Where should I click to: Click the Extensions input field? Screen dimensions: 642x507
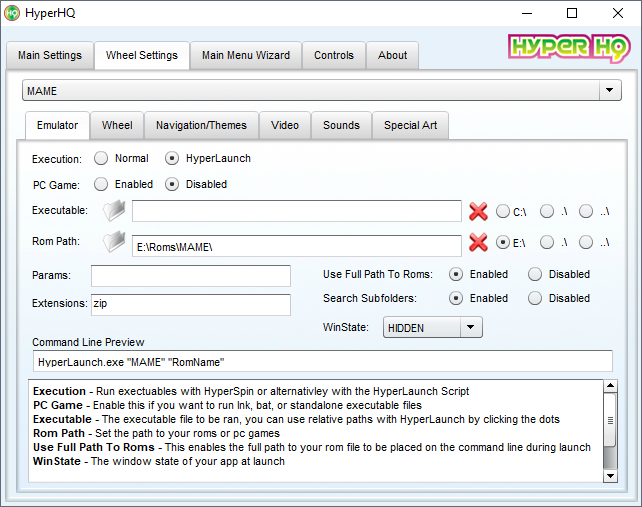click(x=190, y=305)
